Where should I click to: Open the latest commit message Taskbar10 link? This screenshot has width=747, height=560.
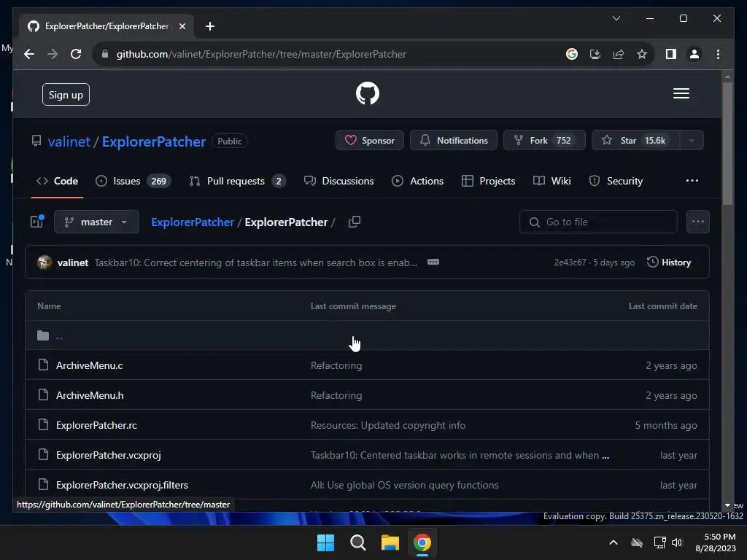point(256,262)
